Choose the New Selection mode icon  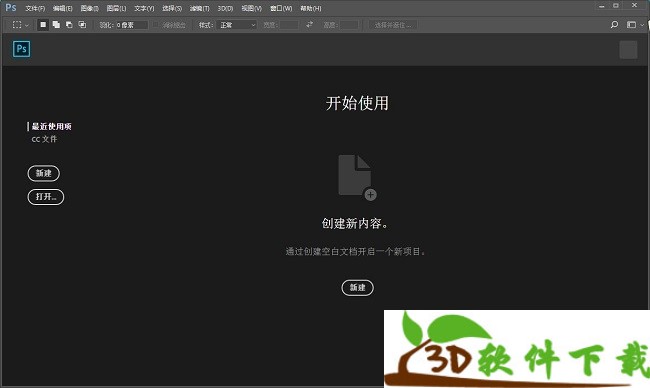pos(43,25)
